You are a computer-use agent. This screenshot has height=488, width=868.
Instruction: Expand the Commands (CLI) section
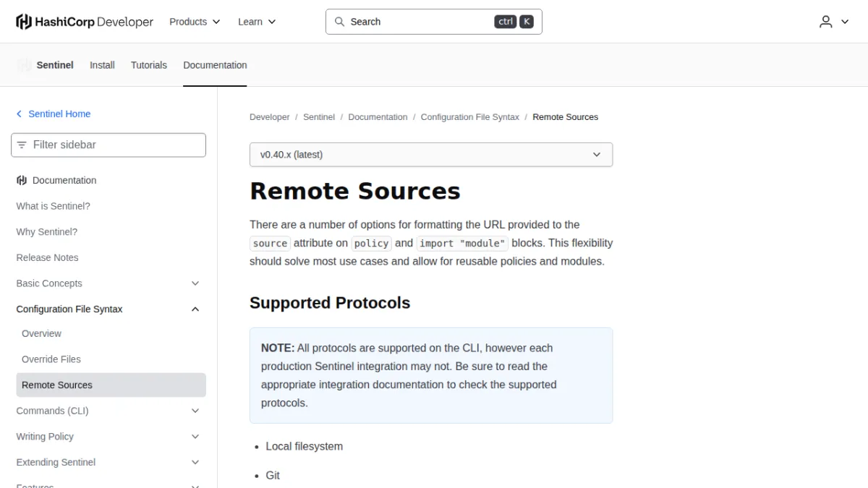point(195,411)
